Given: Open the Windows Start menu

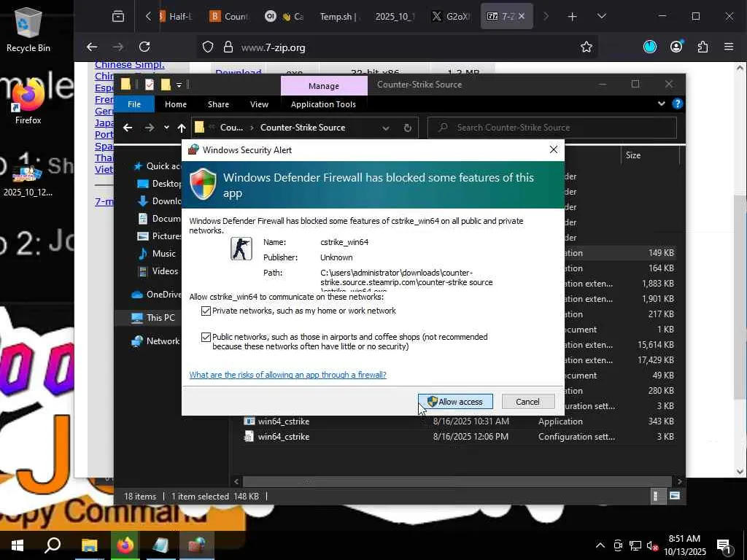Looking at the screenshot, I should point(18,545).
